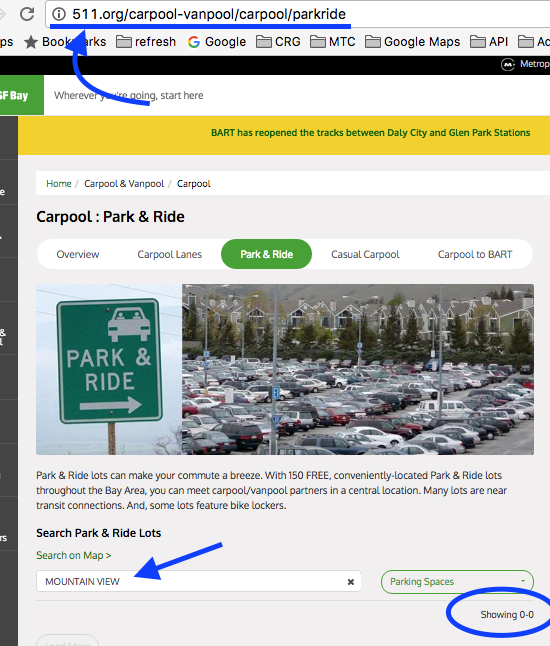Click the 'Wherever you're going, start here' tagline
The width and height of the screenshot is (550, 646).
[129, 96]
